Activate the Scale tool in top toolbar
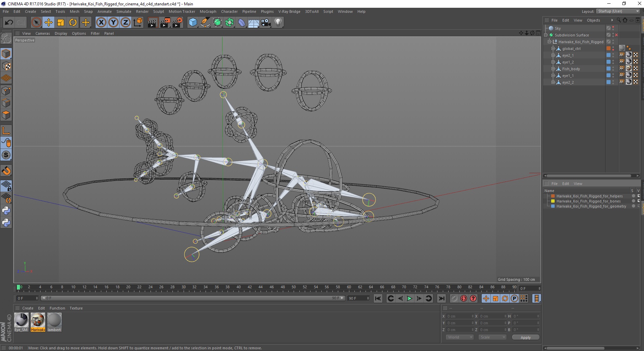644x351 pixels. [x=61, y=23]
